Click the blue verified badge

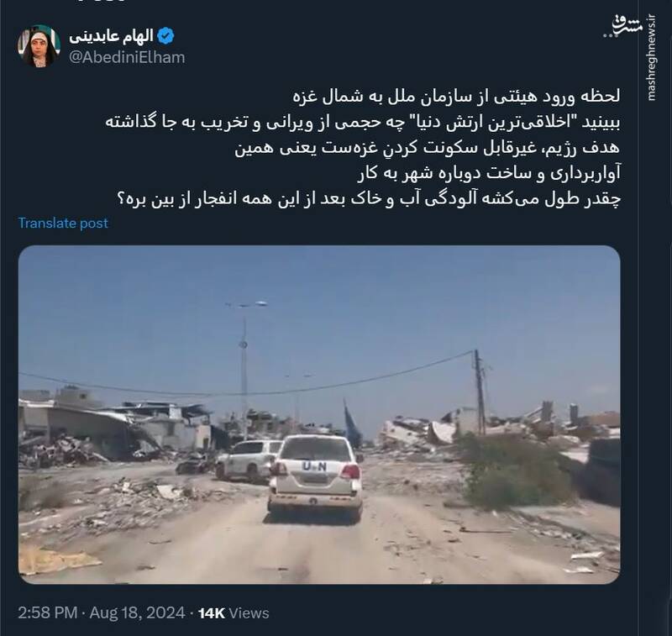pos(165,36)
